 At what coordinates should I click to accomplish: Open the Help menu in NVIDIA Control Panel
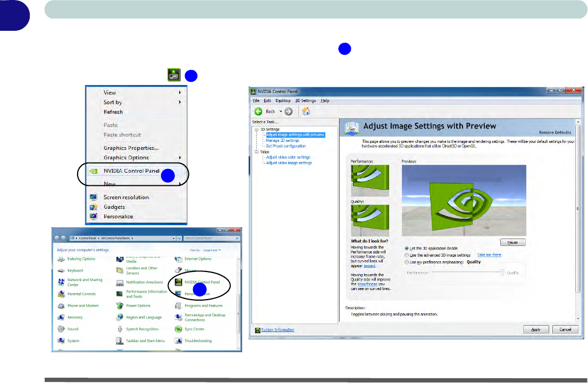point(325,100)
